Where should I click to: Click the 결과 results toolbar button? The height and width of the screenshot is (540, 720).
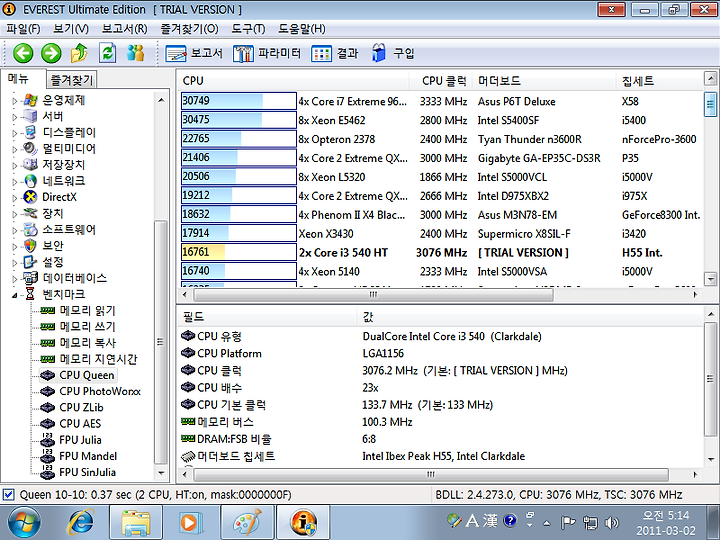334,53
